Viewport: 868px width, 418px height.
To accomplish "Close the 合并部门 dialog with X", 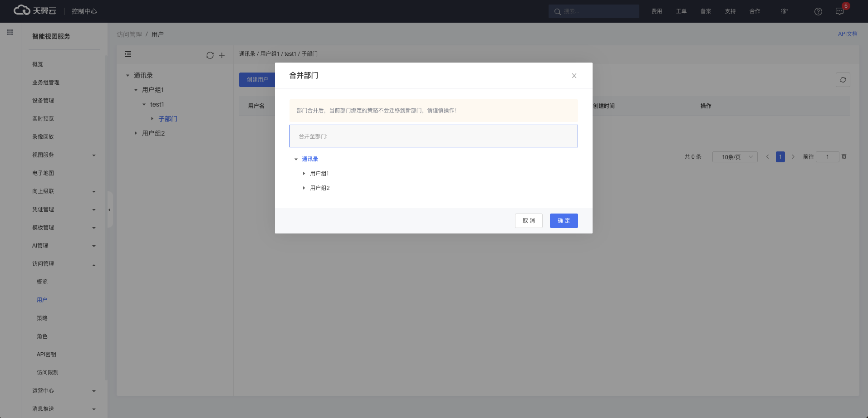I will point(574,76).
